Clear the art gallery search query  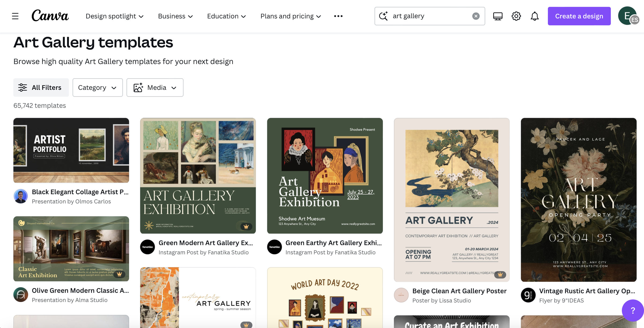(x=476, y=16)
